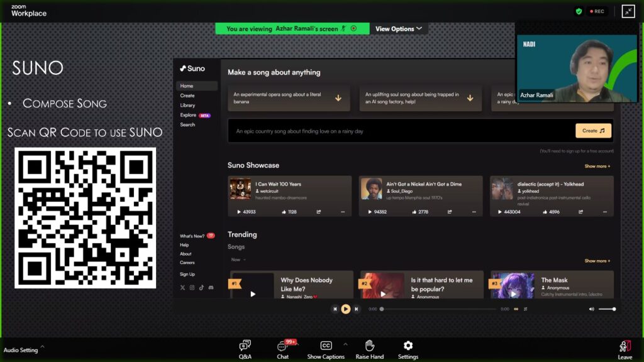The image size is (644, 362).
Task: Toggle shuffle in the Suno player bar
Action: click(525, 309)
